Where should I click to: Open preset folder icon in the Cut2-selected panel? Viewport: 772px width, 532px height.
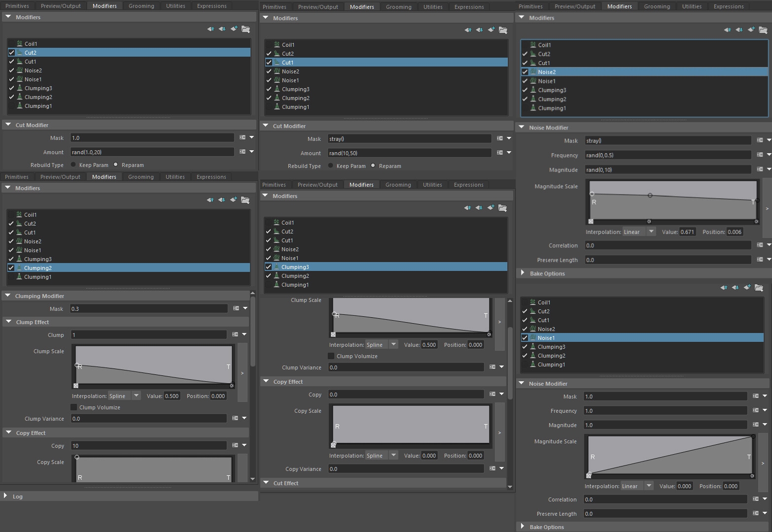tap(246, 29)
